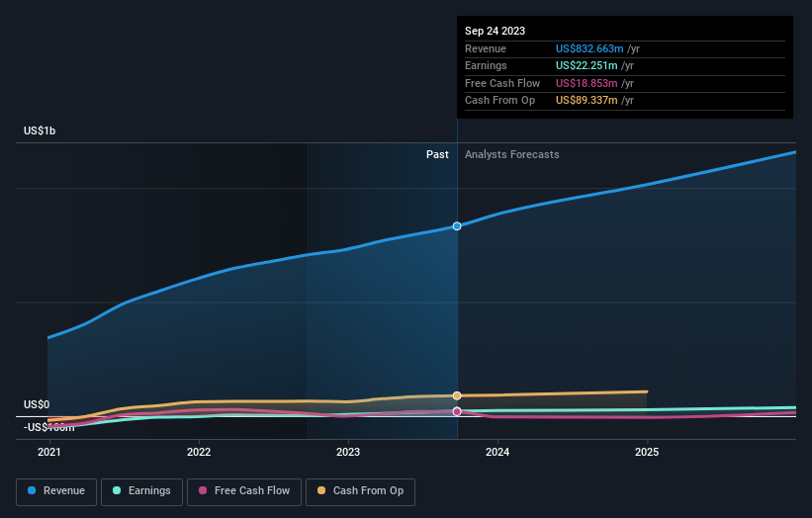This screenshot has width=812, height=518.
Task: Click the Past section label
Action: (437, 155)
